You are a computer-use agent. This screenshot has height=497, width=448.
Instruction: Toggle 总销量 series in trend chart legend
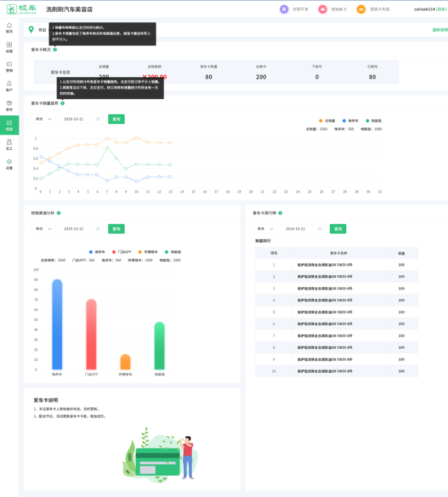click(x=327, y=121)
